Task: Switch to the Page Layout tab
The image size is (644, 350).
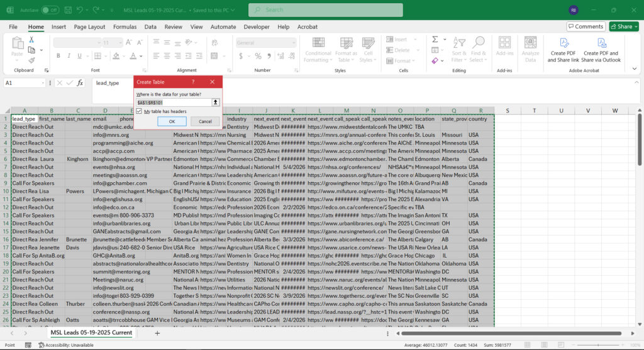Action: click(89, 26)
